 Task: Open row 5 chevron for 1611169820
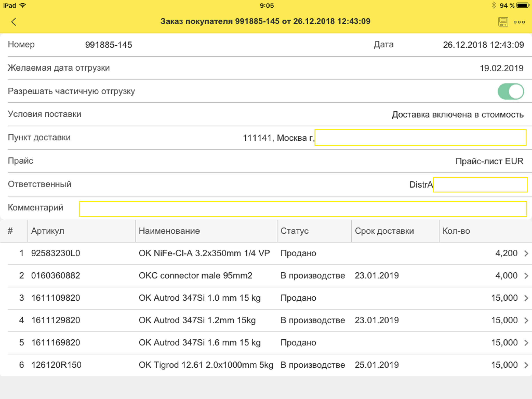coord(526,343)
